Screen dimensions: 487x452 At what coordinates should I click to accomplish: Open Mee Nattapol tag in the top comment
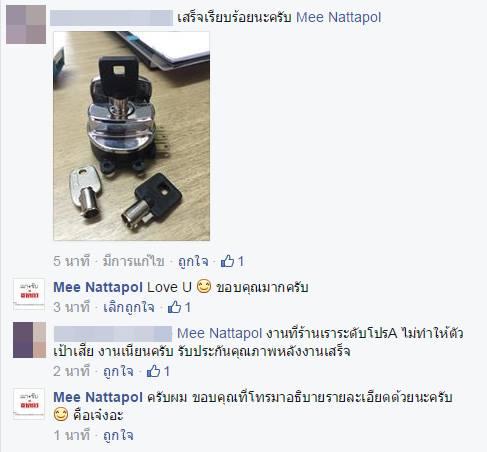pyautogui.click(x=338, y=17)
